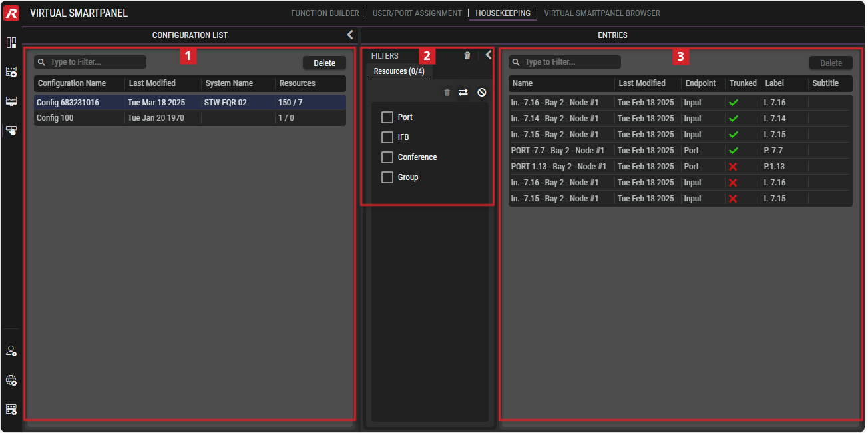Select the Config 100 configuration row
Screen dimensions: 868x433
(x=190, y=118)
